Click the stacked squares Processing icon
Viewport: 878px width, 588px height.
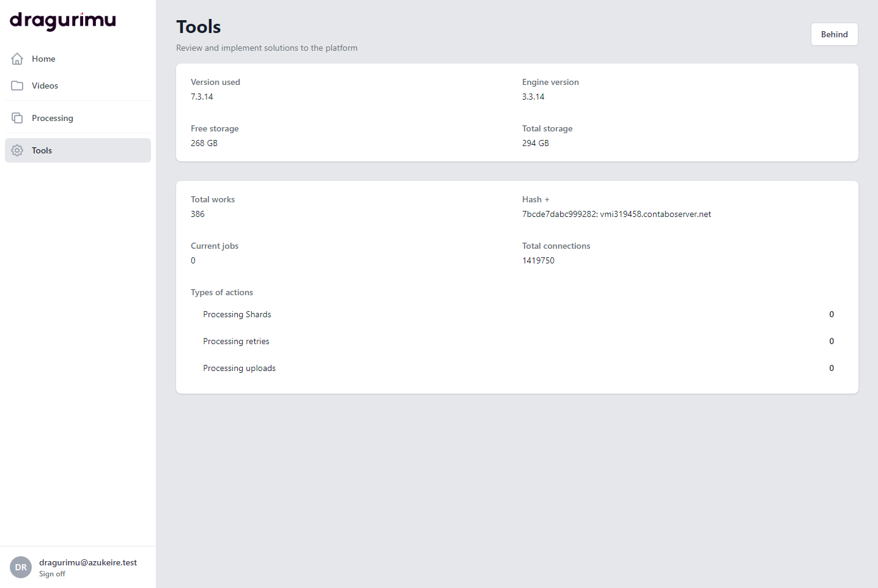[17, 118]
